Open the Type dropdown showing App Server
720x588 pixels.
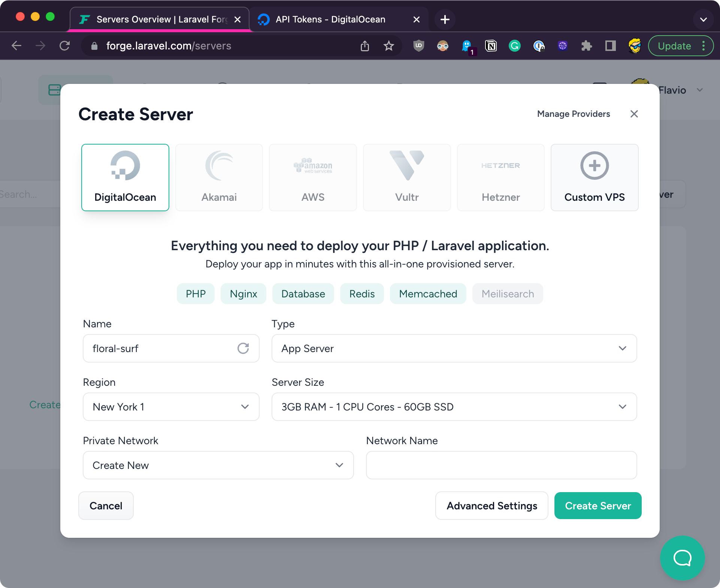tap(454, 348)
